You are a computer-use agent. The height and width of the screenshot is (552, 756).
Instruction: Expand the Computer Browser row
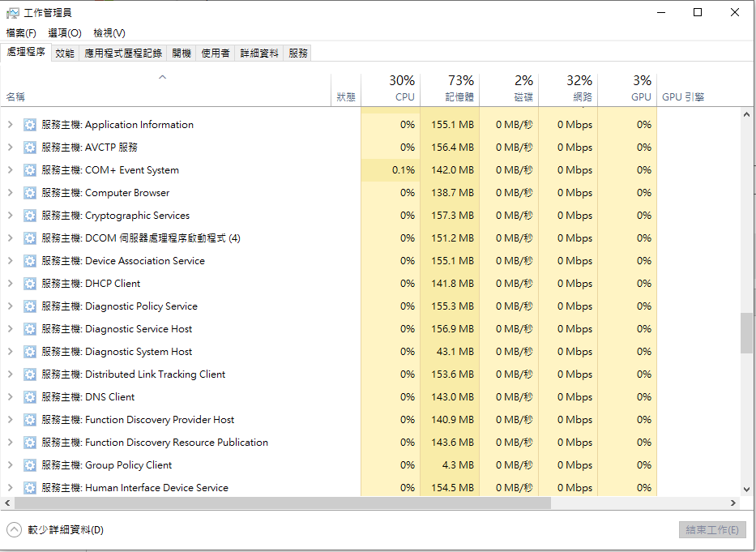point(10,193)
